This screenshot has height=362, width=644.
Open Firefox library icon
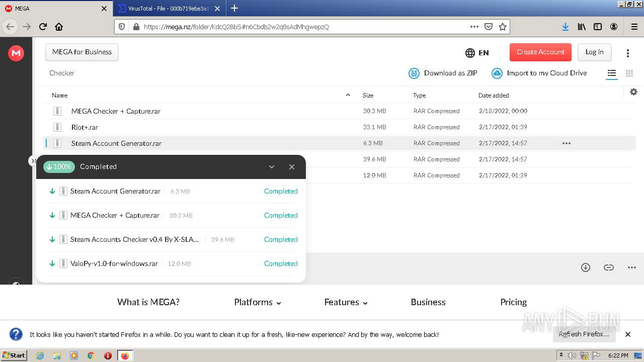(582, 27)
